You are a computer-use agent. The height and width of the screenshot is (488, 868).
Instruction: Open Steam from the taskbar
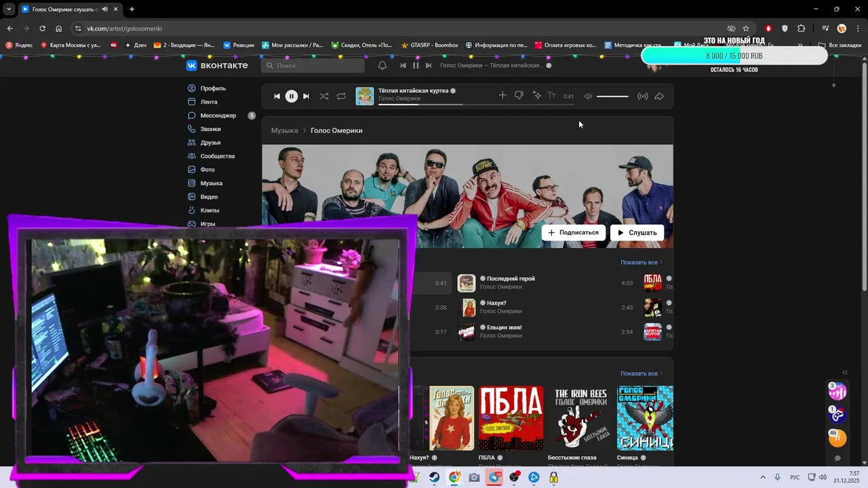click(x=434, y=477)
